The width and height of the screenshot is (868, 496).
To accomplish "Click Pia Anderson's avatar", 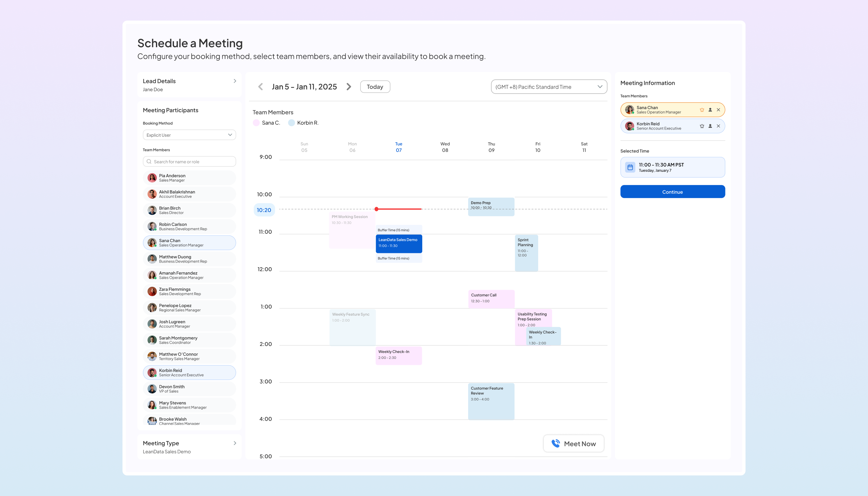I will tap(152, 178).
